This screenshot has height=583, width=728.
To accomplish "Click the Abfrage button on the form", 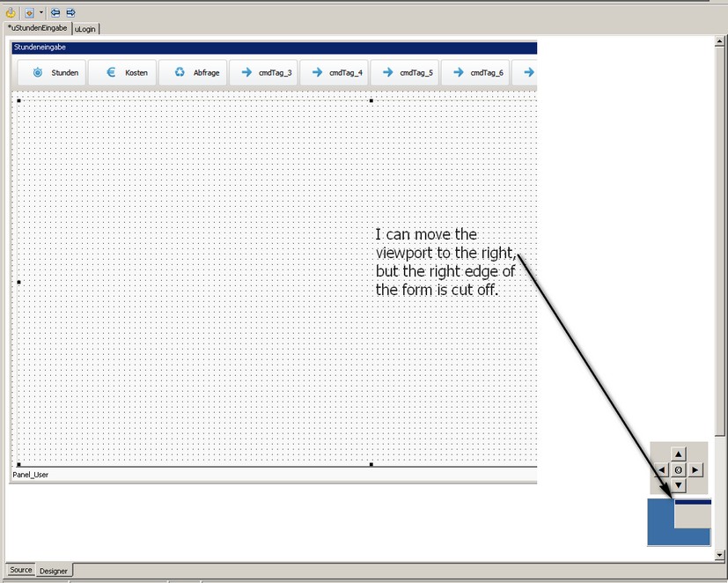I will [193, 72].
